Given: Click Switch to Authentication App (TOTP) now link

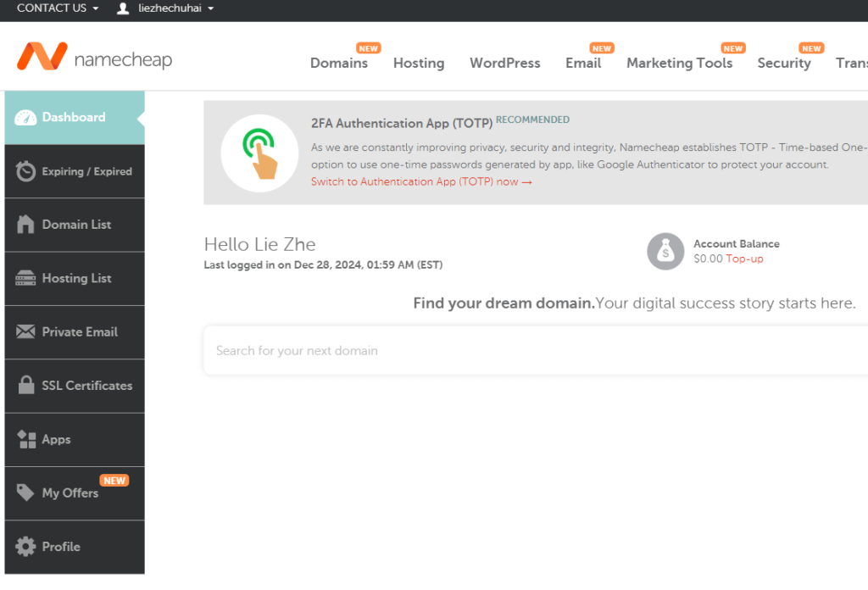Looking at the screenshot, I should pyautogui.click(x=421, y=181).
